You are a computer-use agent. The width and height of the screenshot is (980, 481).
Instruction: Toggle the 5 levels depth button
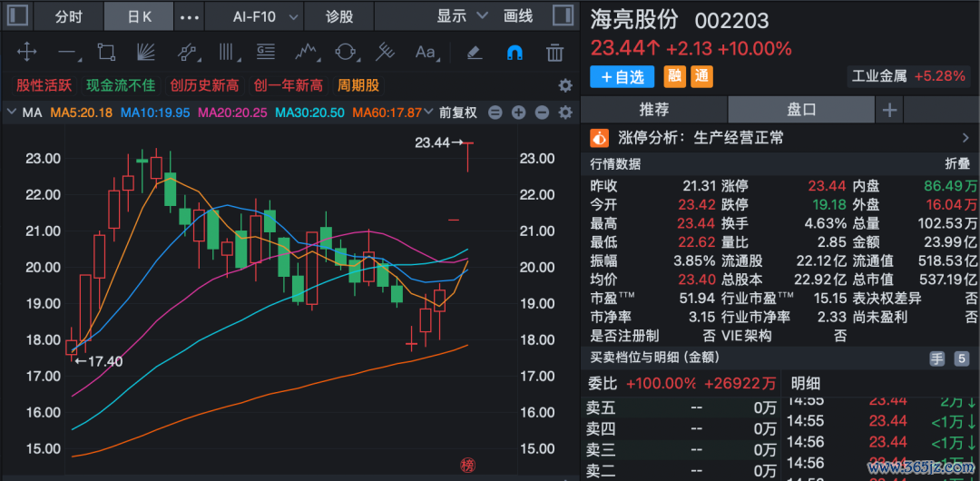coord(961,359)
